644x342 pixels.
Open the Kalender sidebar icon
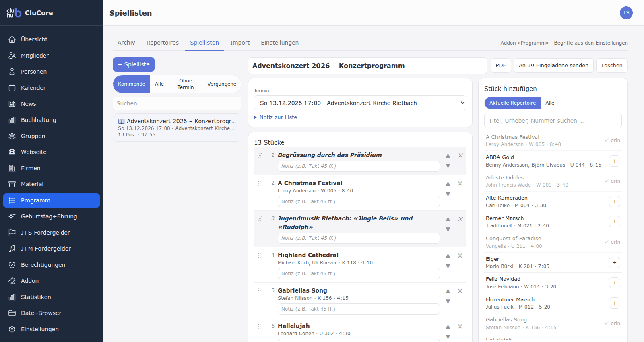coord(12,88)
